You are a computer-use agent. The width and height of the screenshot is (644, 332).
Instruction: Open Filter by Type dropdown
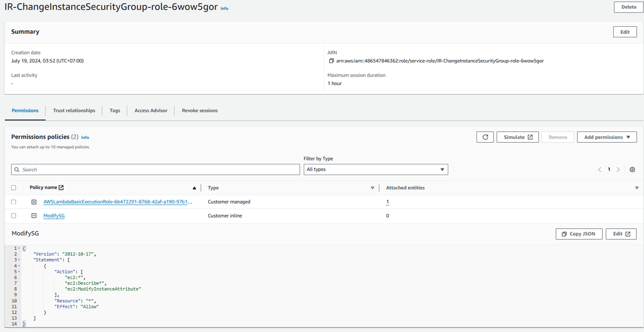pyautogui.click(x=375, y=169)
